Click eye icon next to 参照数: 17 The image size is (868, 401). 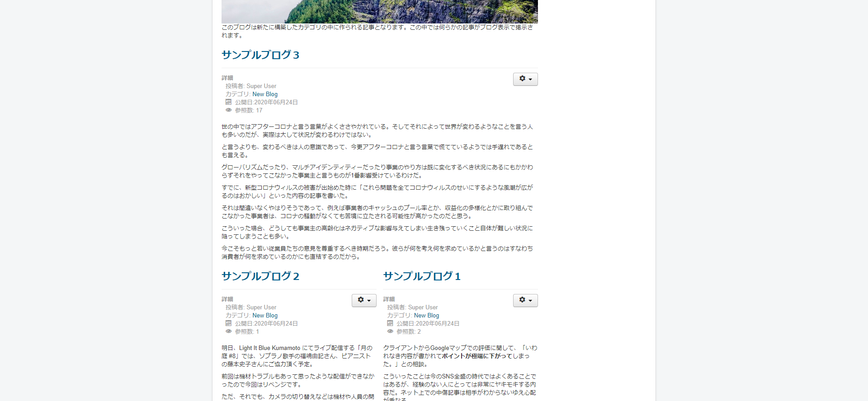coord(228,110)
